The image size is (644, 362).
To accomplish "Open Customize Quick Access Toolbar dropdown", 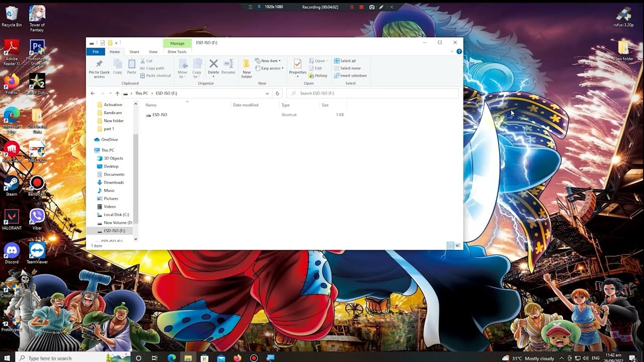I will click(116, 43).
